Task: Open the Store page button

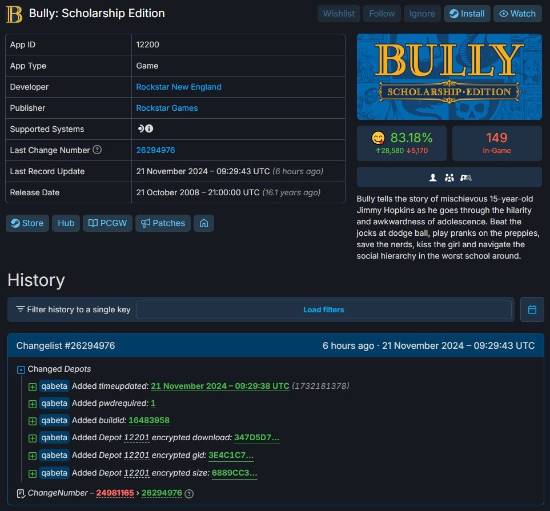Action: (27, 223)
